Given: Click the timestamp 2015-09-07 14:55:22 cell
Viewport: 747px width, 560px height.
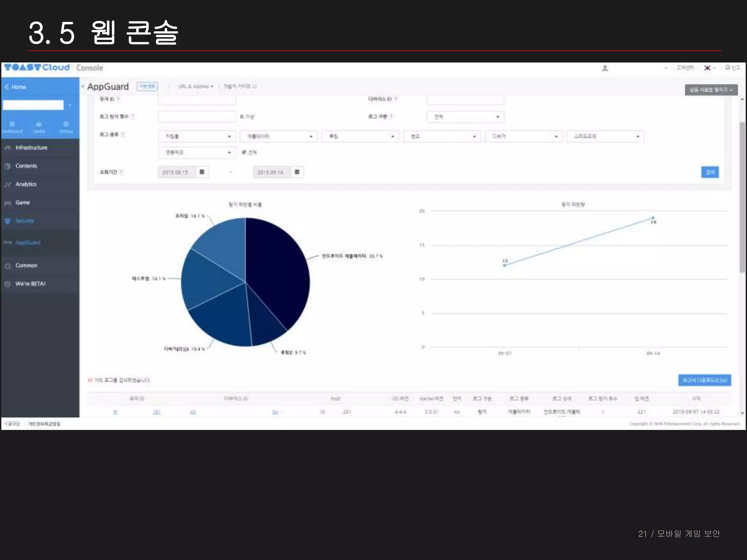Looking at the screenshot, I should point(696,412).
